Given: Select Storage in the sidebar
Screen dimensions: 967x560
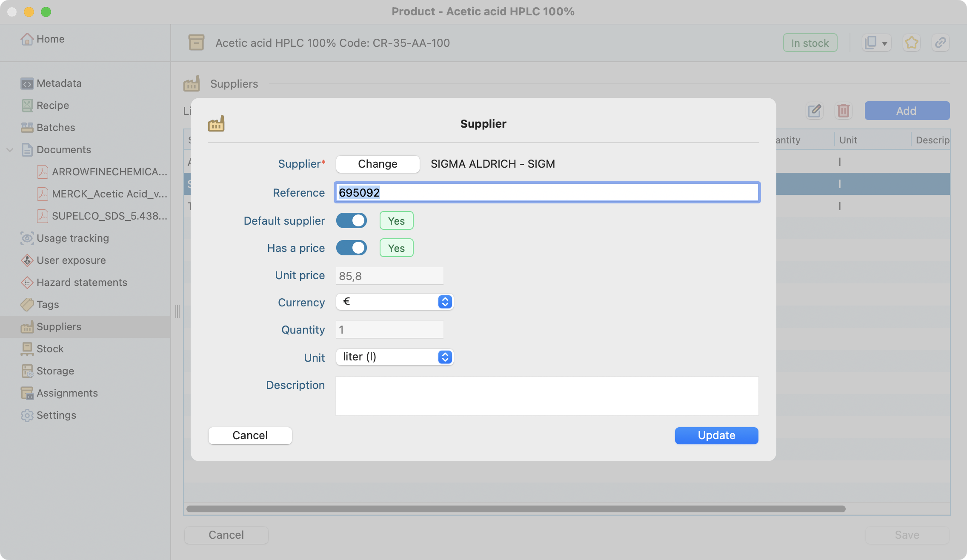Looking at the screenshot, I should click(55, 371).
